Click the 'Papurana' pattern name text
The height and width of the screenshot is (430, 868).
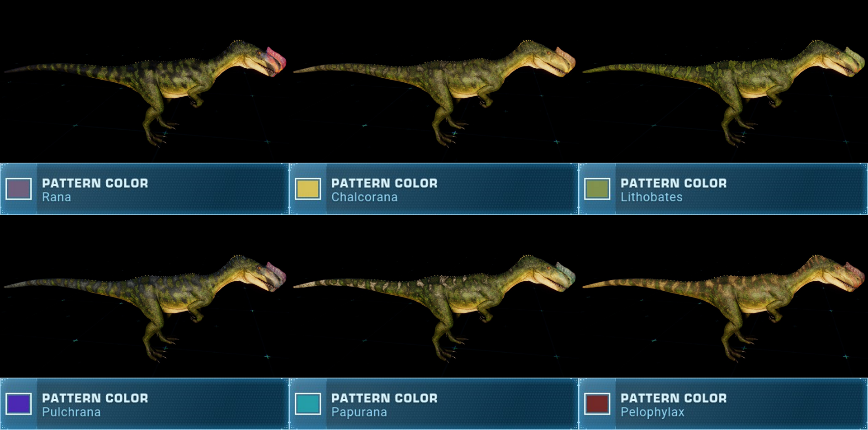[359, 412]
